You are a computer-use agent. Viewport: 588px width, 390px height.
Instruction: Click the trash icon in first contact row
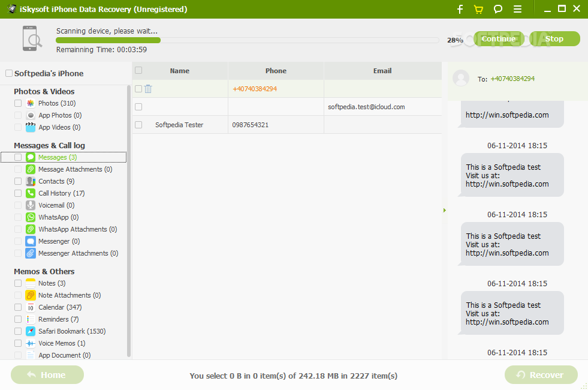click(148, 89)
